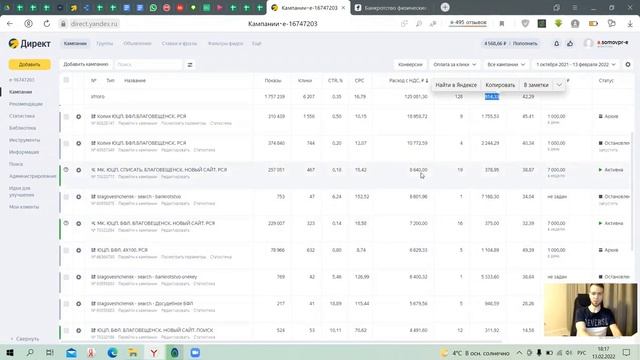The height and width of the screenshot is (360, 640).
Task: Open Библиотека in left sidebar
Action: point(22,128)
